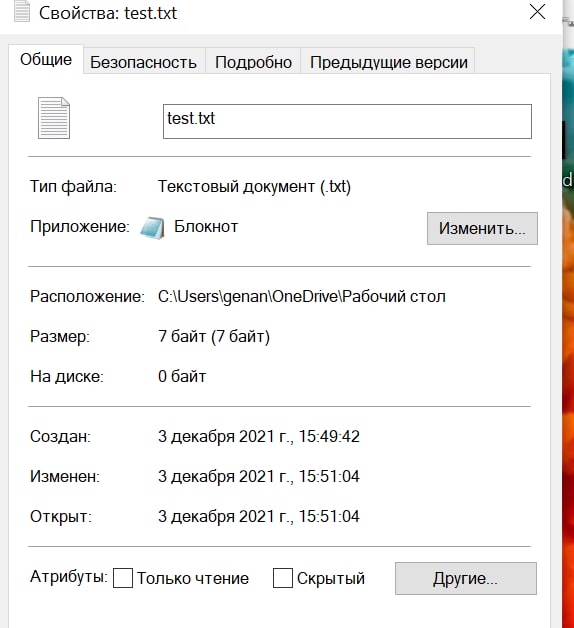
Task: Enable the Скрытый checkbox
Action: pyautogui.click(x=282, y=578)
